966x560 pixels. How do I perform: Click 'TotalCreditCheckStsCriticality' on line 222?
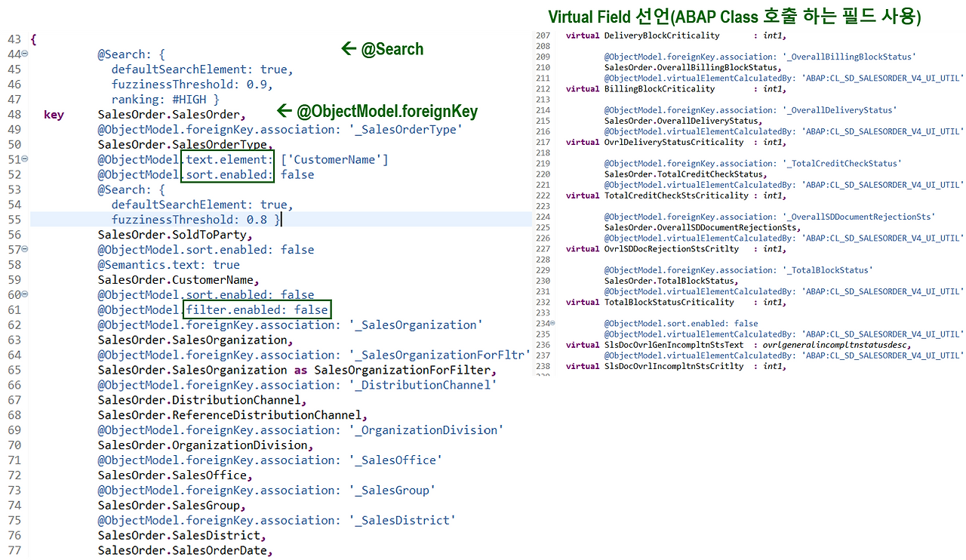(676, 195)
